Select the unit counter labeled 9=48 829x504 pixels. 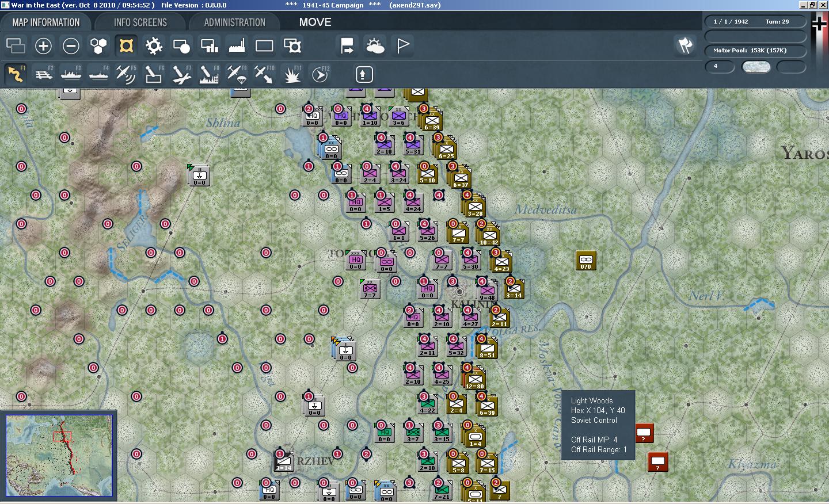pos(487,290)
